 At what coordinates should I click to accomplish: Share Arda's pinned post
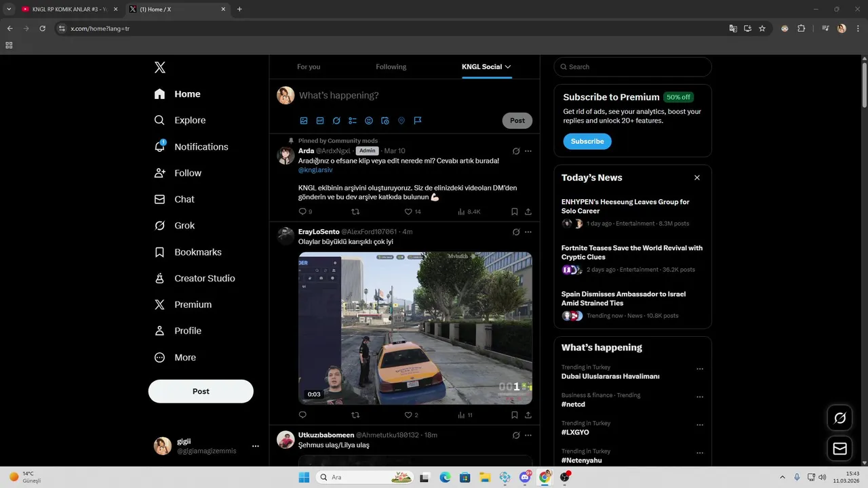pyautogui.click(x=528, y=211)
